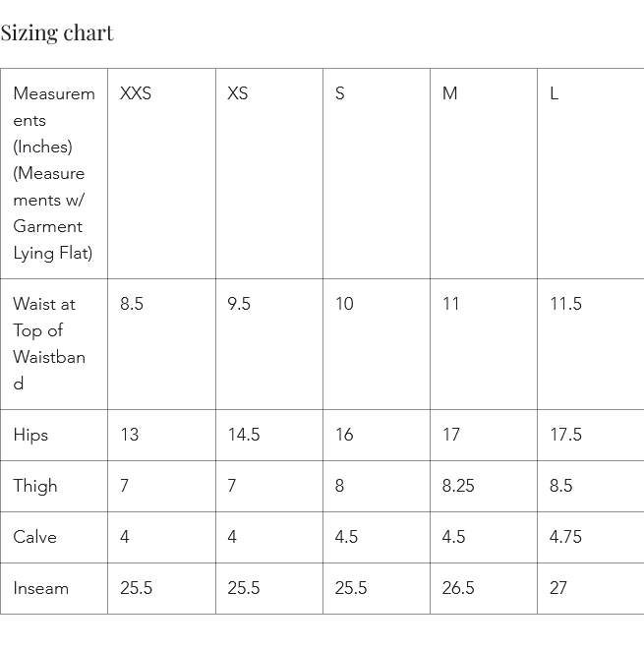Click the L inseam value 27
Image resolution: width=644 pixels, height=651 pixels.
pos(558,588)
